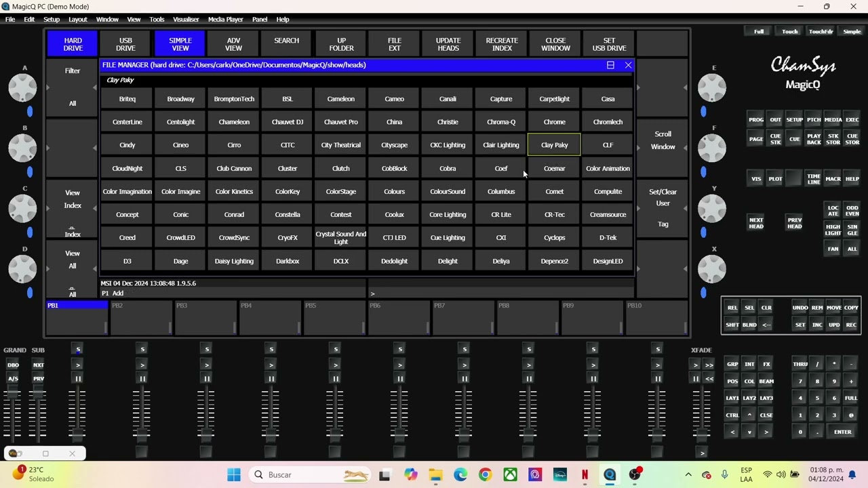Open the Tools menu
The width and height of the screenshot is (868, 488).
[157, 19]
